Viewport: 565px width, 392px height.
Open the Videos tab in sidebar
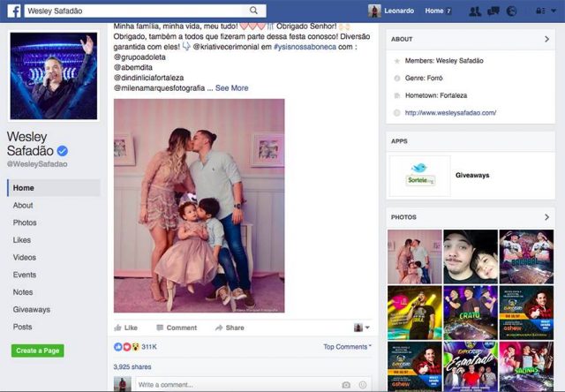(25, 257)
